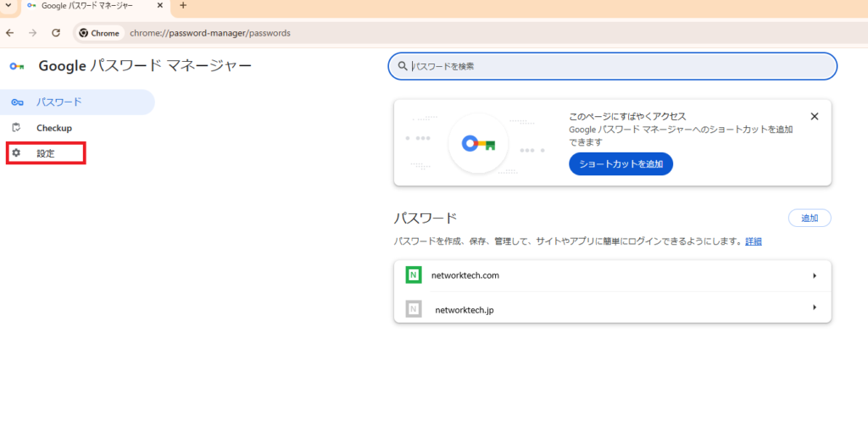Click the browser forward arrow
This screenshot has height=448, width=868.
(33, 33)
